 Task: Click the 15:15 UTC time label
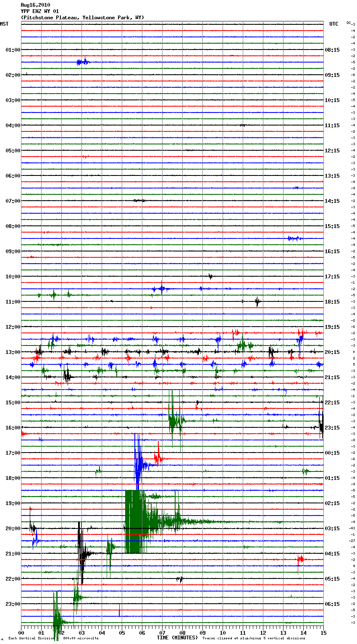click(x=332, y=226)
